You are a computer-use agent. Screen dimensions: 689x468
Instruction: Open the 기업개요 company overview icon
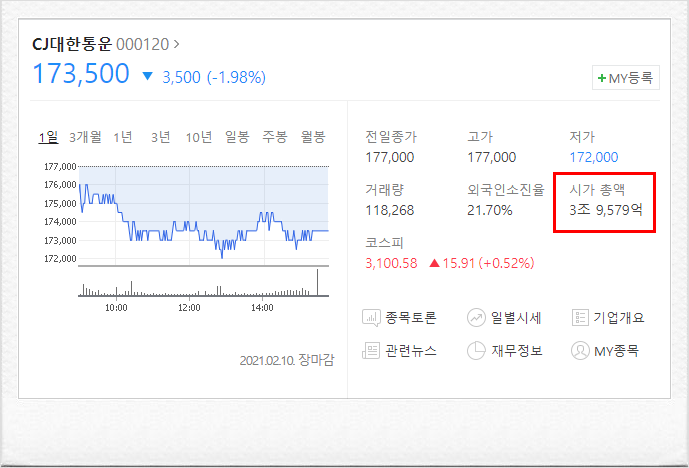click(580, 317)
